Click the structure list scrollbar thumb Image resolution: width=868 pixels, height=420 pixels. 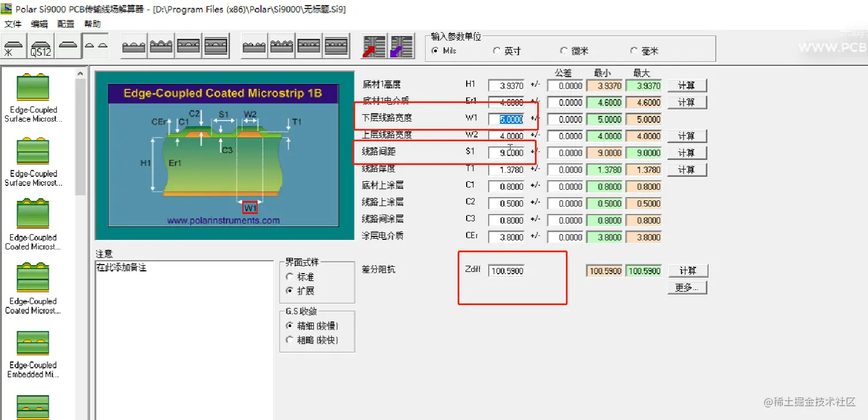pos(80,138)
